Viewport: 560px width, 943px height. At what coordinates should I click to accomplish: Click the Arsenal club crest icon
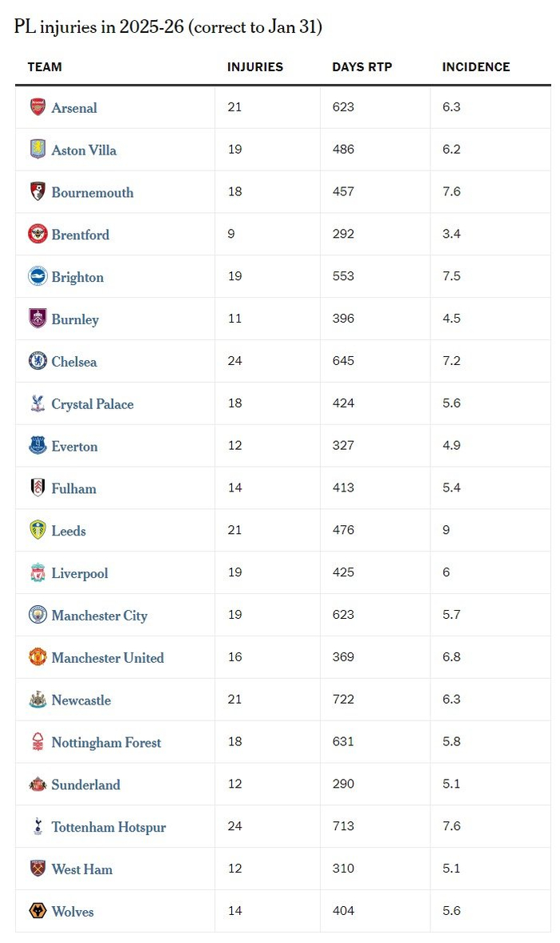point(38,107)
